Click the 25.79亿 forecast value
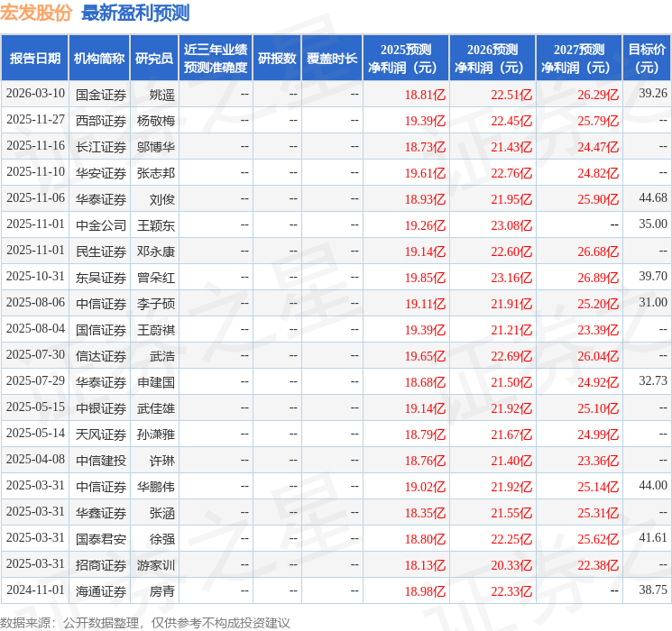The image size is (672, 631). click(598, 121)
